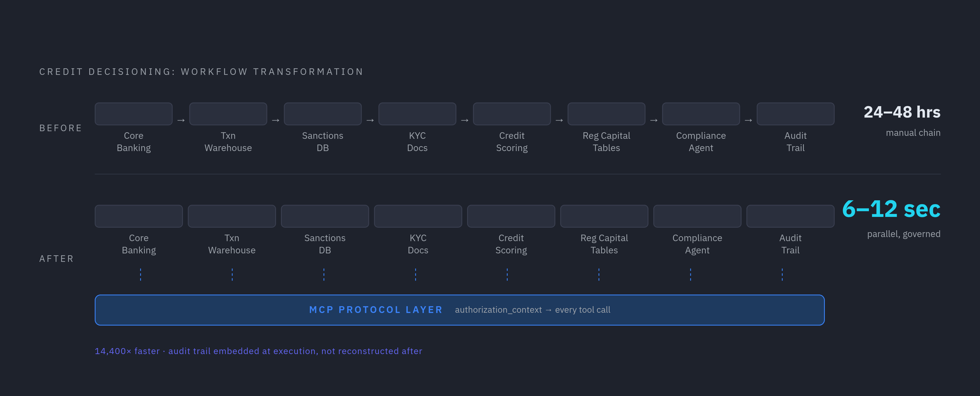The height and width of the screenshot is (396, 980).
Task: Click the MCP PROTOCOL LAYER bar label
Action: coord(376,310)
